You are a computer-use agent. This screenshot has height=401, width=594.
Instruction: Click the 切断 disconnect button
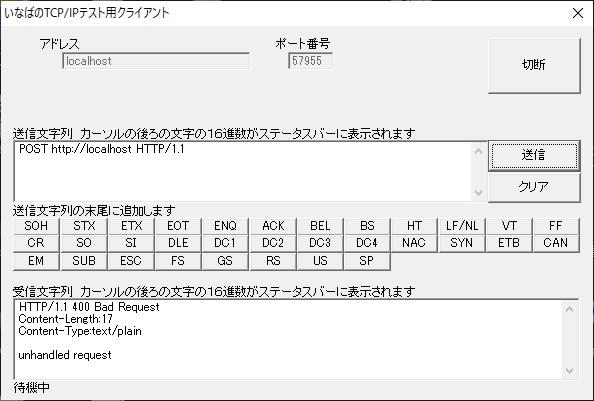click(x=534, y=66)
